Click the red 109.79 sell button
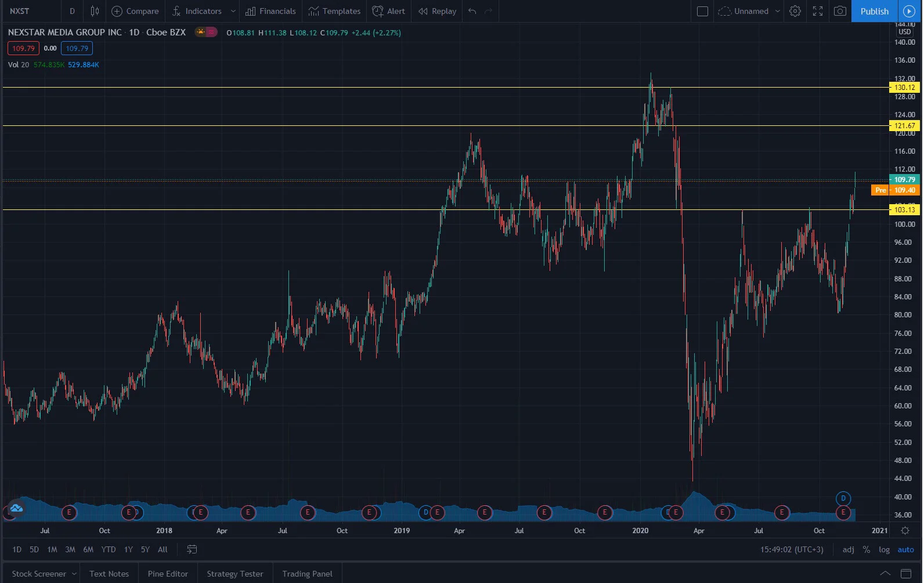The width and height of the screenshot is (924, 583). pos(23,48)
